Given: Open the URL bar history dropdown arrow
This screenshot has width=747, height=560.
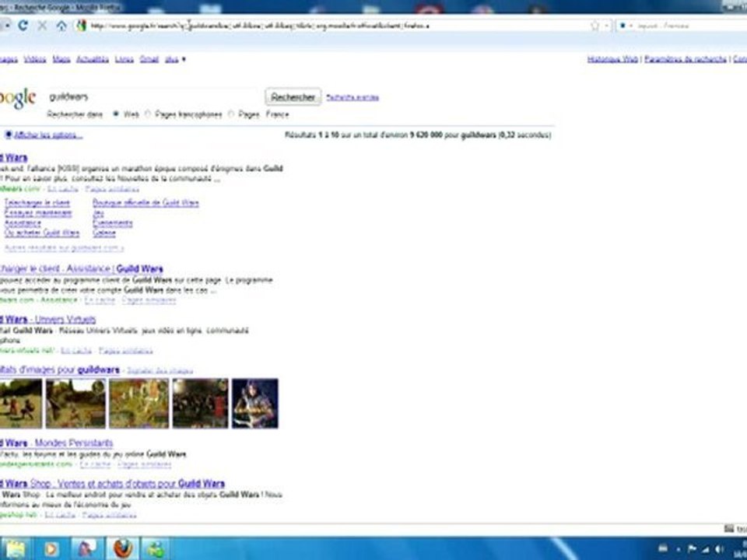Looking at the screenshot, I should click(x=606, y=26).
